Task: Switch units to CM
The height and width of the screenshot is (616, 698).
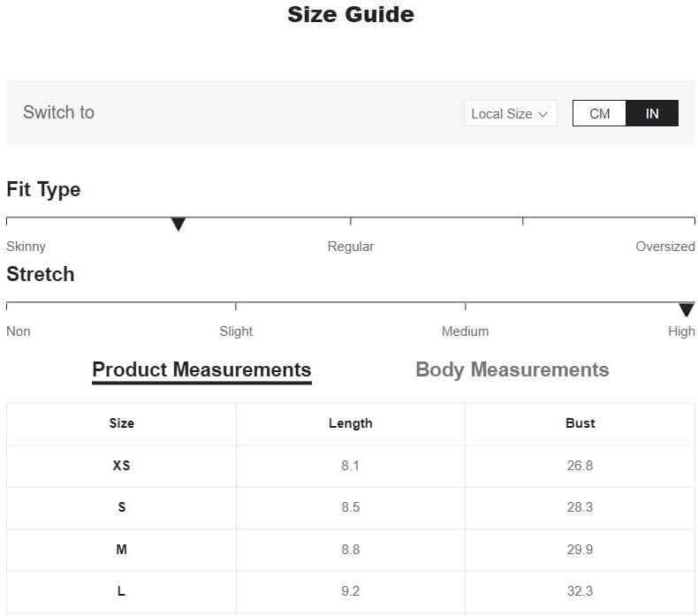Action: click(599, 113)
